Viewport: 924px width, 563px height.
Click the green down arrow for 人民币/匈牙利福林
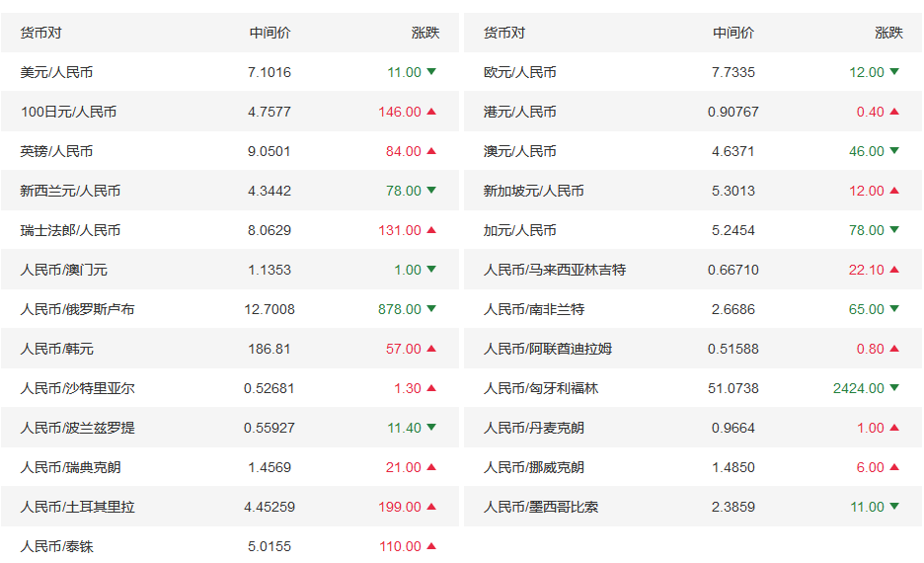(894, 388)
